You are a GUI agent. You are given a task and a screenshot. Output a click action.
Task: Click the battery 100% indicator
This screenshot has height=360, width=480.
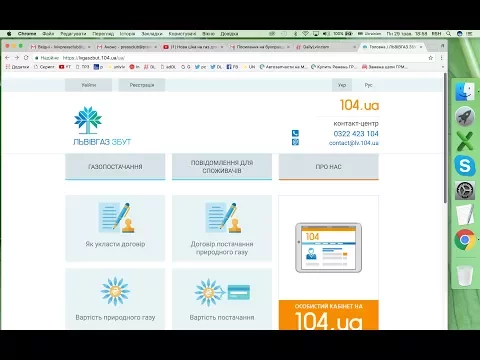343,34
